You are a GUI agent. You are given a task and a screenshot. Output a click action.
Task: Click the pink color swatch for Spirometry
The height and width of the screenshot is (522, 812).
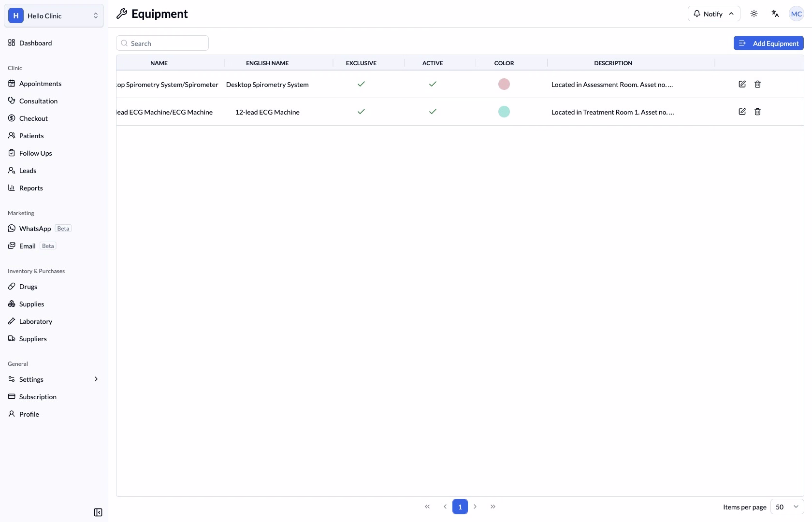click(x=504, y=84)
